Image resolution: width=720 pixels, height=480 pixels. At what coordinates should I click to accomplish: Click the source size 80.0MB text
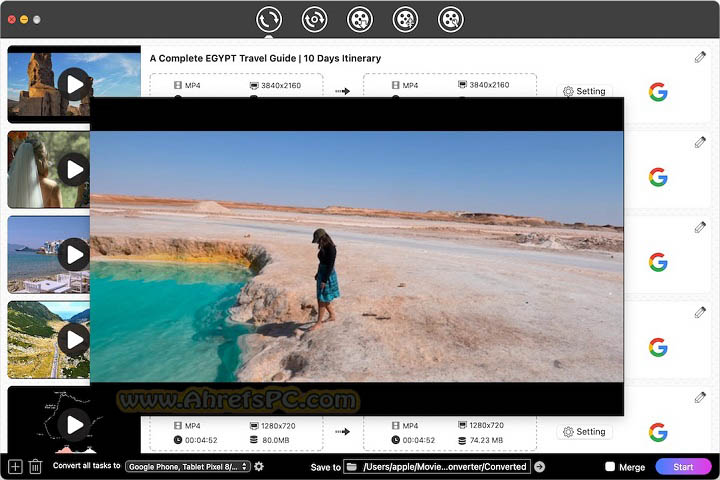(x=276, y=440)
